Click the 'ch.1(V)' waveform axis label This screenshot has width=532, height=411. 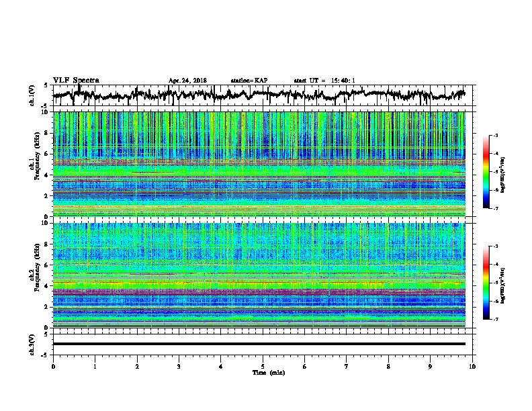click(x=32, y=95)
